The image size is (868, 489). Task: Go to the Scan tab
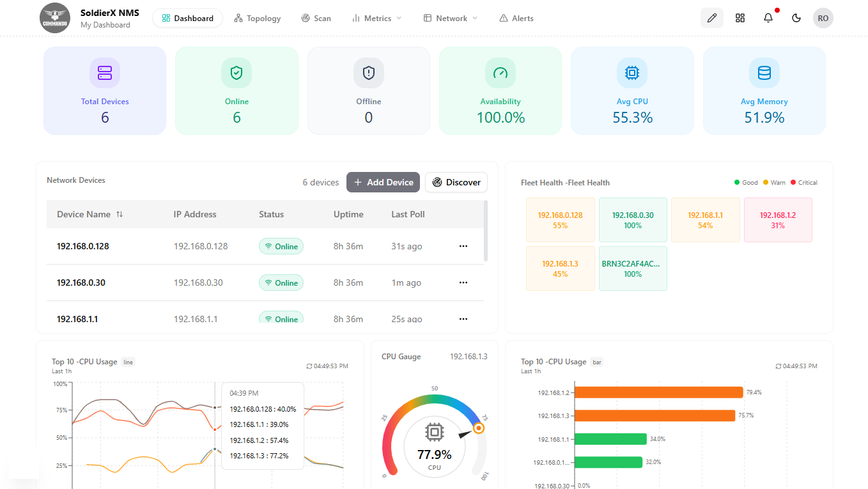pos(316,18)
